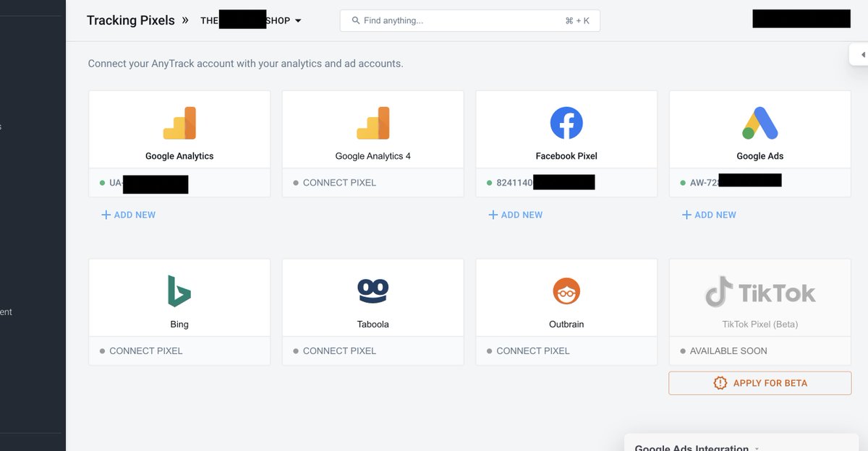Connect a pixel for Bing

tap(147, 351)
